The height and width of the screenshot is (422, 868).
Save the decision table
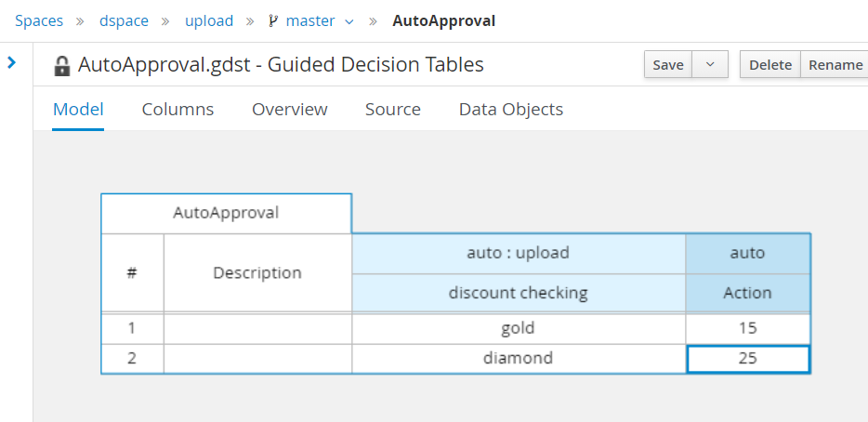(x=668, y=64)
